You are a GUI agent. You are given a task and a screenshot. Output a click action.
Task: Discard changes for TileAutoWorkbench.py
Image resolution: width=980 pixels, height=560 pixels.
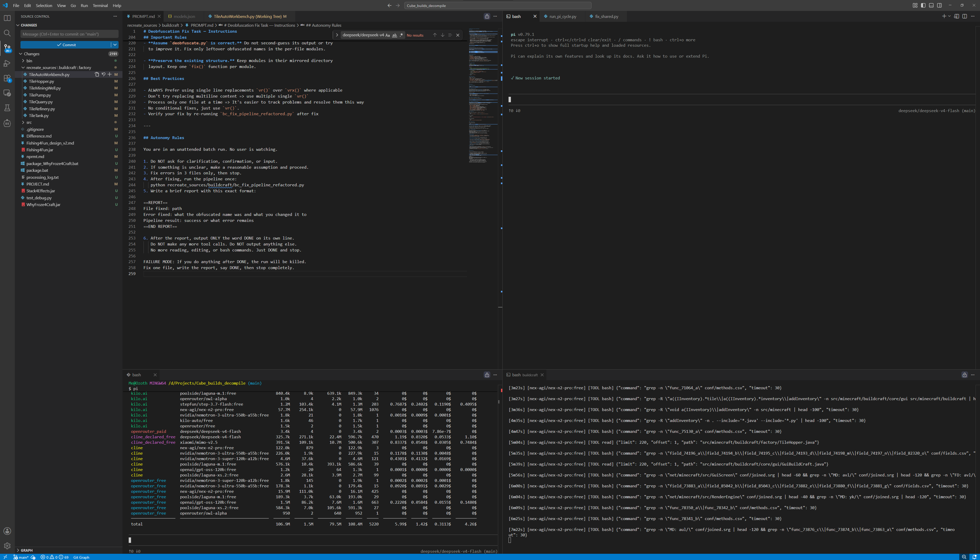coord(104,75)
